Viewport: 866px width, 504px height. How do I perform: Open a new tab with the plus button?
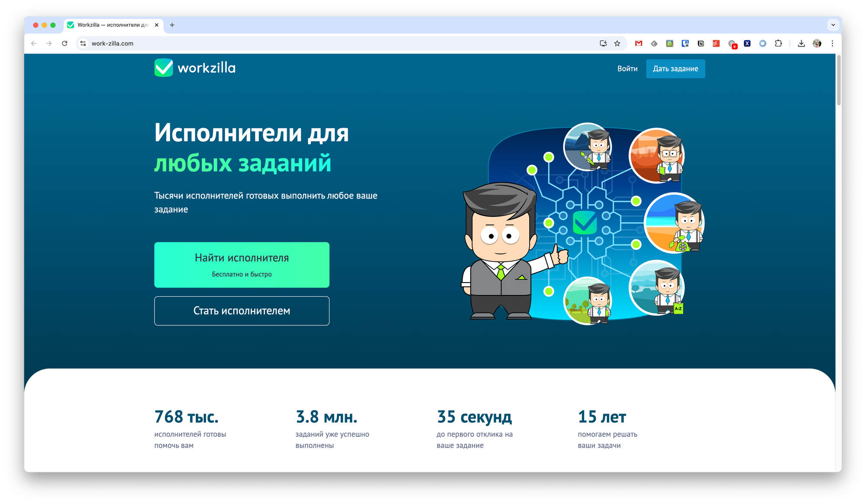(172, 25)
